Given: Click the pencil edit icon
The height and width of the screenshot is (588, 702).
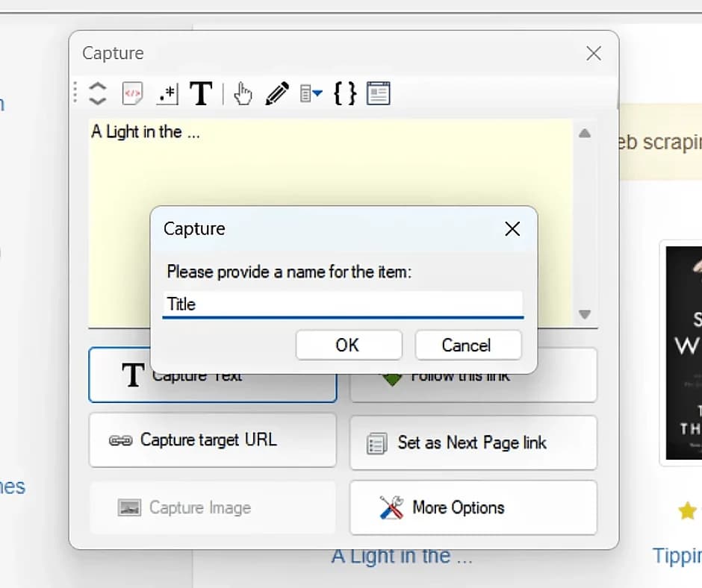Looking at the screenshot, I should [276, 93].
